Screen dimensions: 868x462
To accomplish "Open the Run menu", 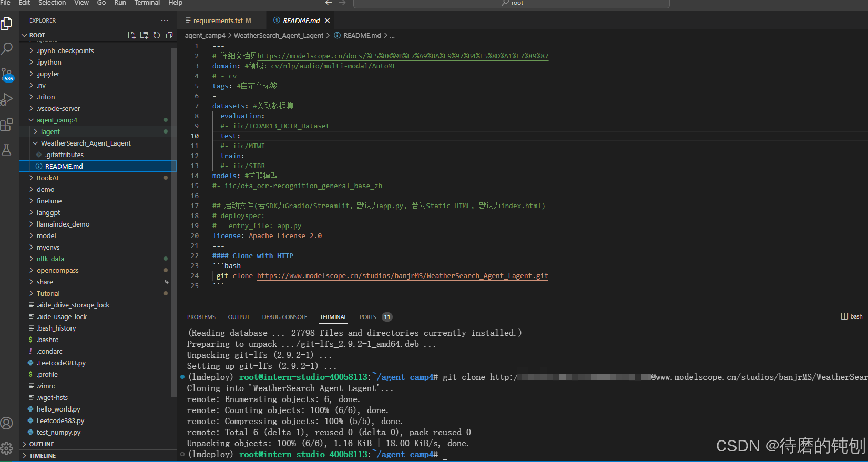I will pyautogui.click(x=120, y=3).
